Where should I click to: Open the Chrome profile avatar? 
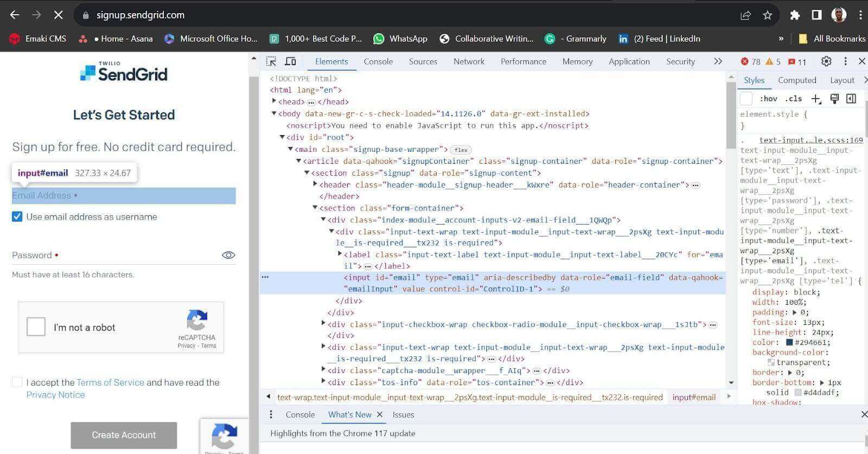(839, 15)
